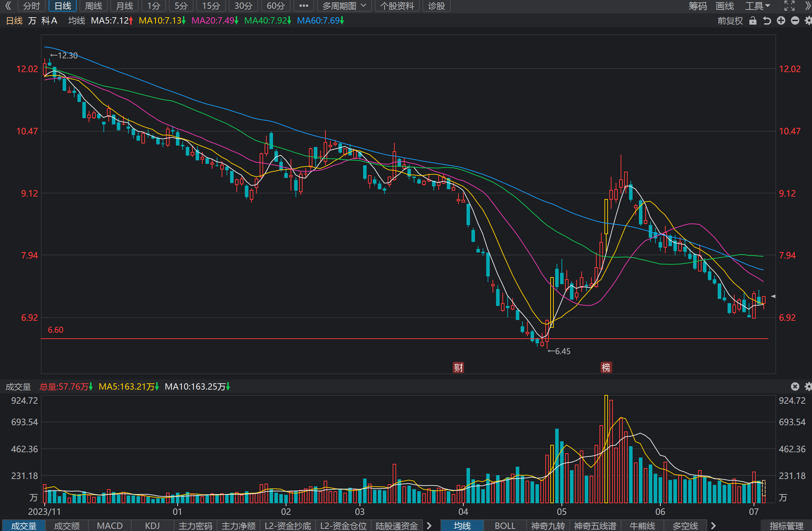Select the 日线 daily chart tab

click(63, 6)
